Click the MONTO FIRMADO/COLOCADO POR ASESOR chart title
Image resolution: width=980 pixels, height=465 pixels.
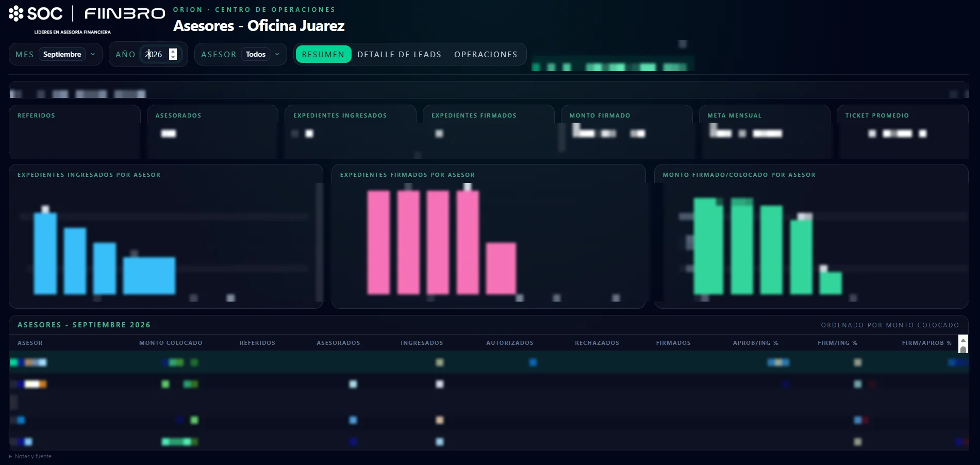(x=739, y=175)
